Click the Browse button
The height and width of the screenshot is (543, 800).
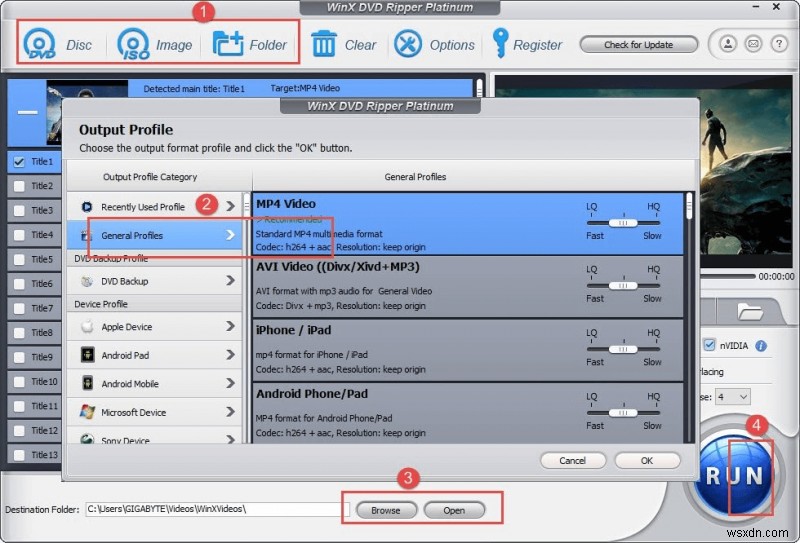(x=386, y=510)
